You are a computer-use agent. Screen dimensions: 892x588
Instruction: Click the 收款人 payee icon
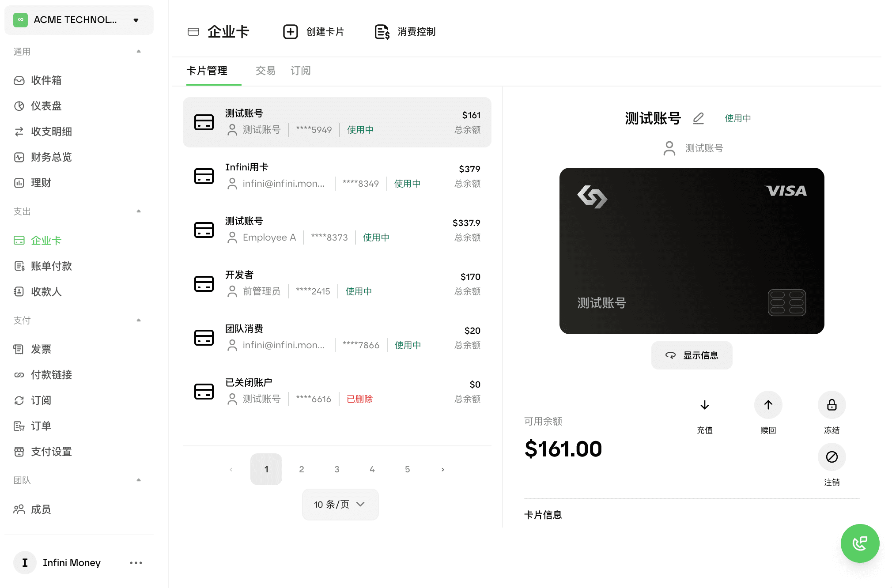pyautogui.click(x=19, y=292)
